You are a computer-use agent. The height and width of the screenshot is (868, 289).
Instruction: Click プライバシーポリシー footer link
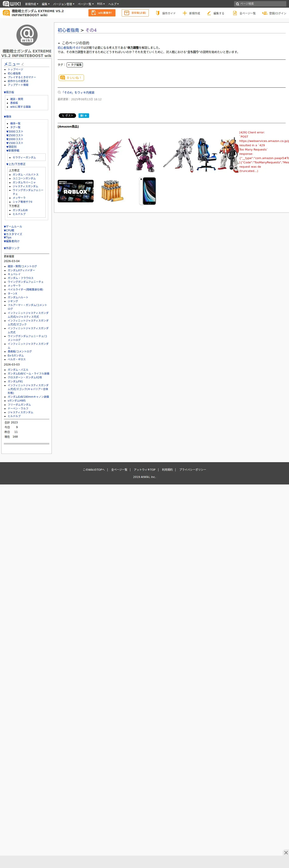[x=192, y=470]
